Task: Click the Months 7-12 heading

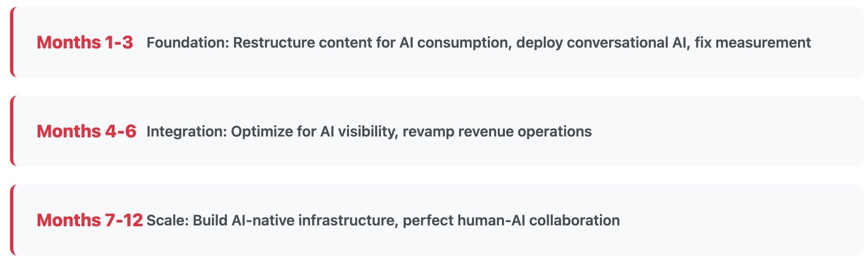Action: [x=90, y=220]
